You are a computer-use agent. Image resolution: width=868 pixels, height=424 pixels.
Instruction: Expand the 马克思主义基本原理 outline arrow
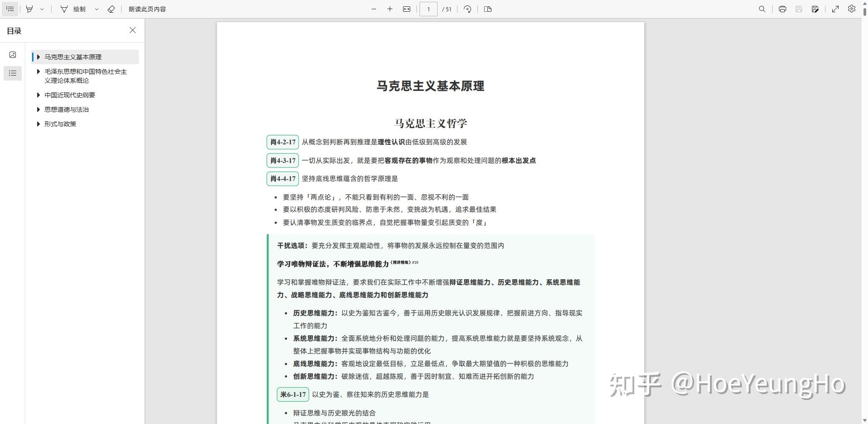point(38,57)
